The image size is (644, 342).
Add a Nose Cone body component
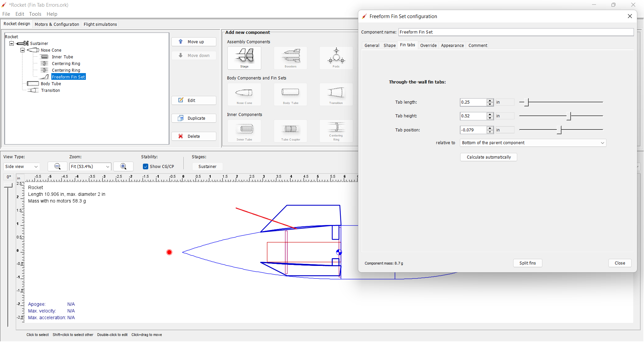tap(244, 94)
